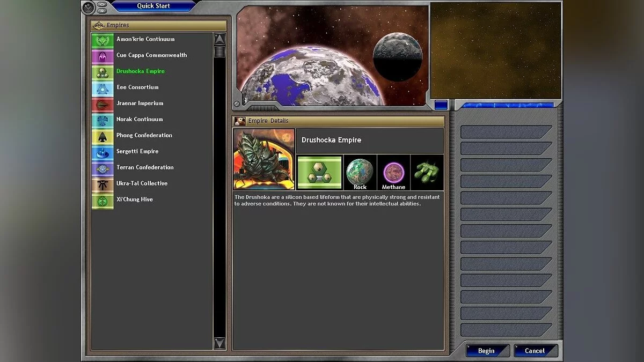Select the Sergetti Empire emblem icon
Viewport: 644px width, 362px height.
[103, 152]
